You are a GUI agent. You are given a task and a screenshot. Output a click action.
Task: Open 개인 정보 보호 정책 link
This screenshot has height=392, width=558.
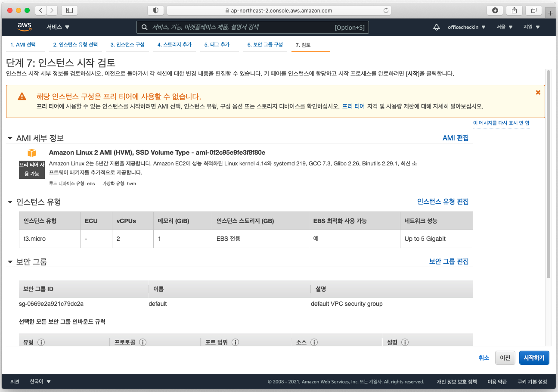(x=457, y=382)
